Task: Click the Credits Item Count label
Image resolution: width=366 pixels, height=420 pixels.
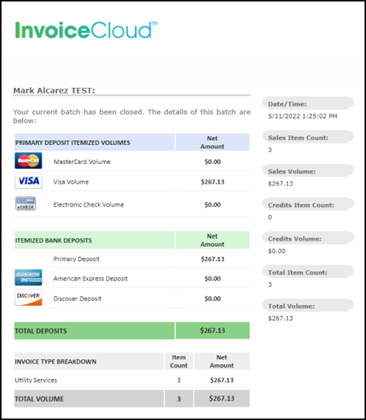Action: 301,205
